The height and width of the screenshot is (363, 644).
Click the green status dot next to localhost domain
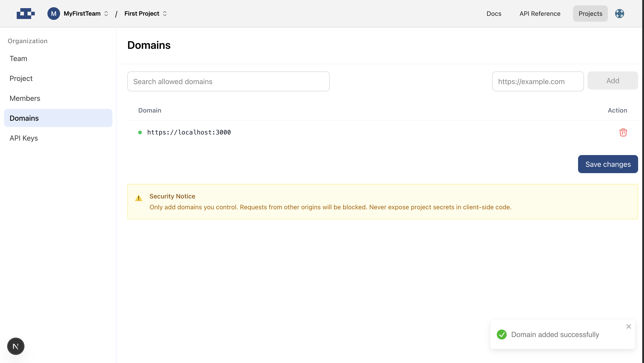pos(140,133)
